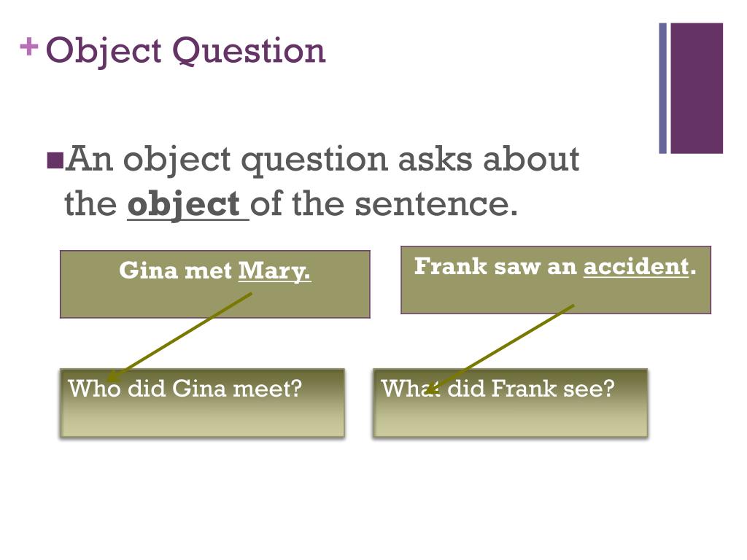Select the 'Object Question' slide title

click(185, 51)
